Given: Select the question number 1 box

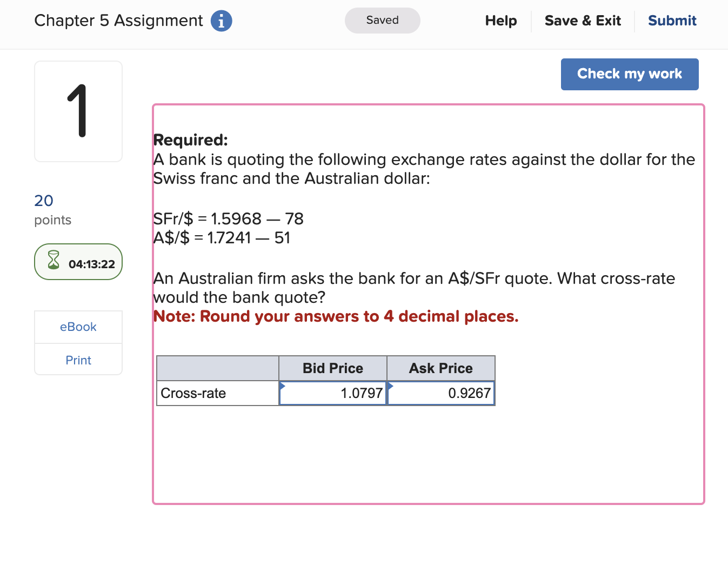Looking at the screenshot, I should pyautogui.click(x=78, y=111).
